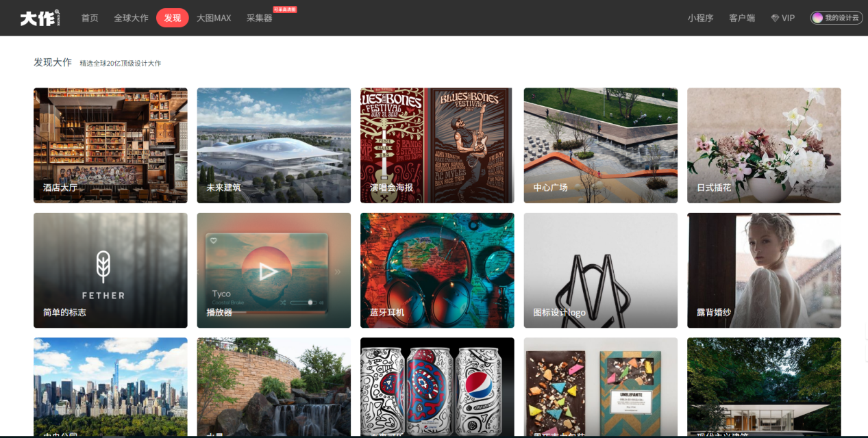
Task: Open the chocolate bar packaging card
Action: (601, 387)
